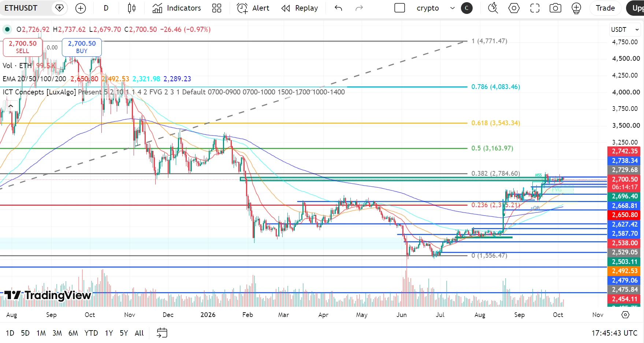Click the BUY 2,700.50 button
The image size is (644, 343).
(82, 47)
